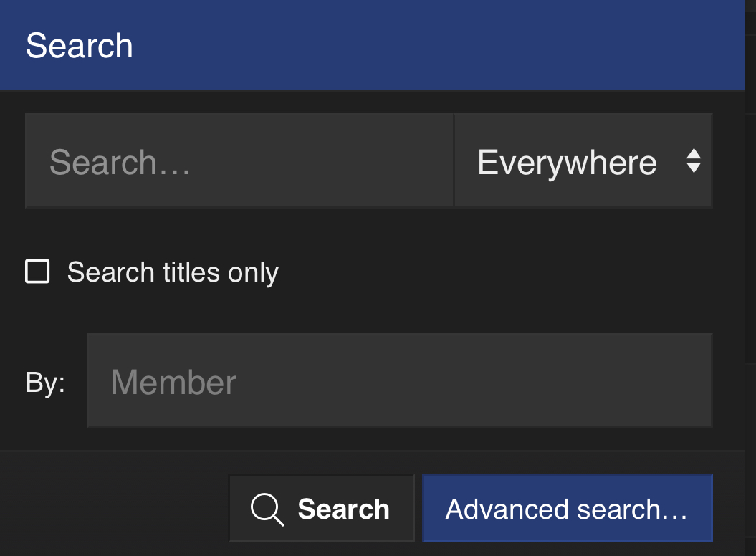This screenshot has width=756, height=556.
Task: Click the up-down arrows beside Everywhere
Action: 693,161
